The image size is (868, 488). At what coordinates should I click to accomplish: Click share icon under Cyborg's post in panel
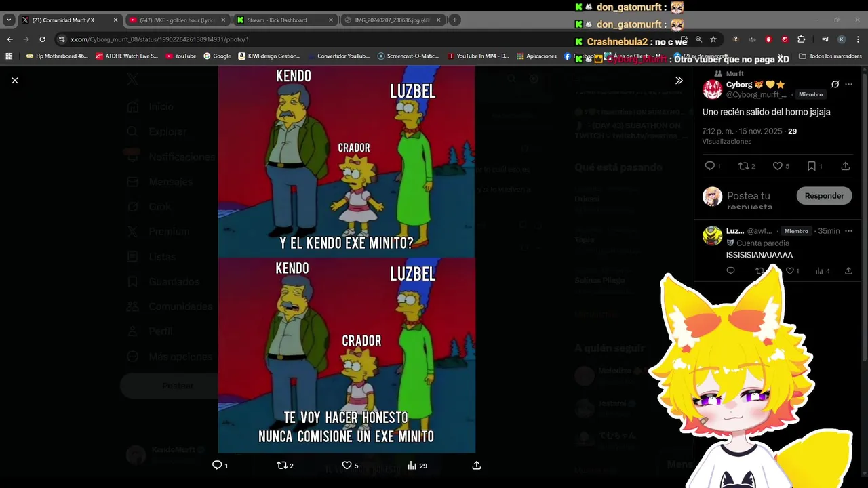(x=845, y=166)
